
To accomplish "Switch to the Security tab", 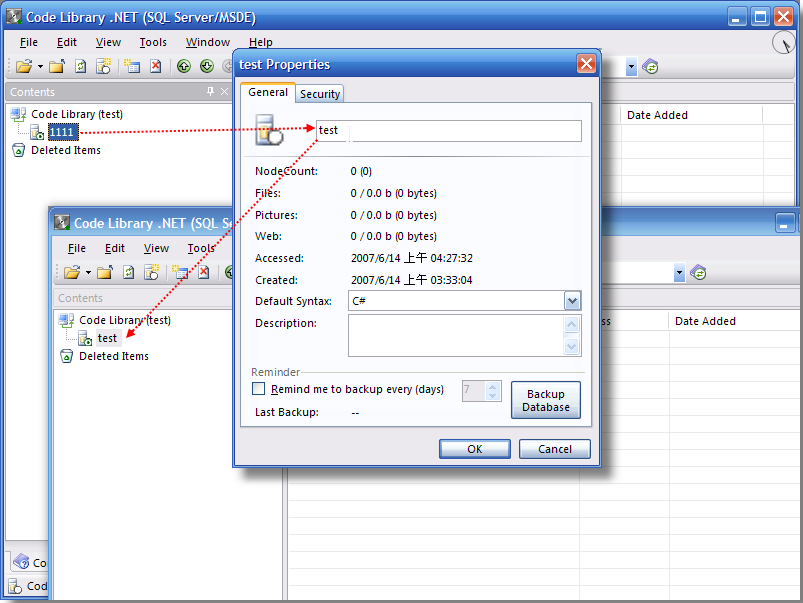I will [320, 94].
